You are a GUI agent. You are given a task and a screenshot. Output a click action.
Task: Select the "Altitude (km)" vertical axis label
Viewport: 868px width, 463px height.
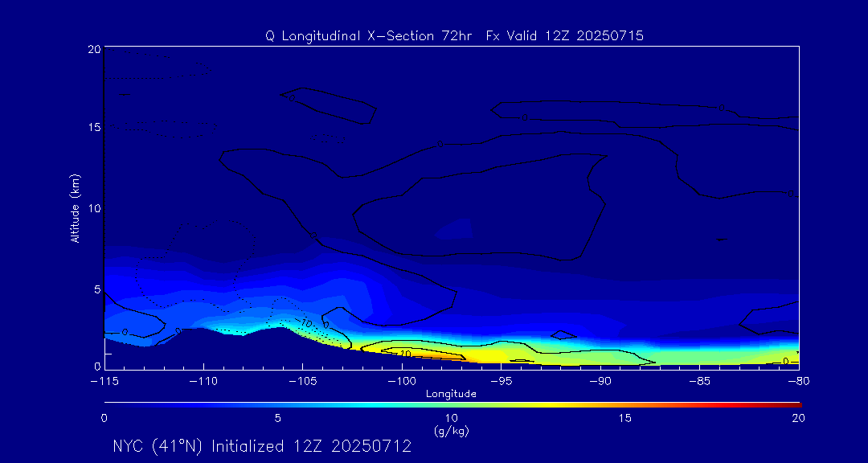coord(75,207)
